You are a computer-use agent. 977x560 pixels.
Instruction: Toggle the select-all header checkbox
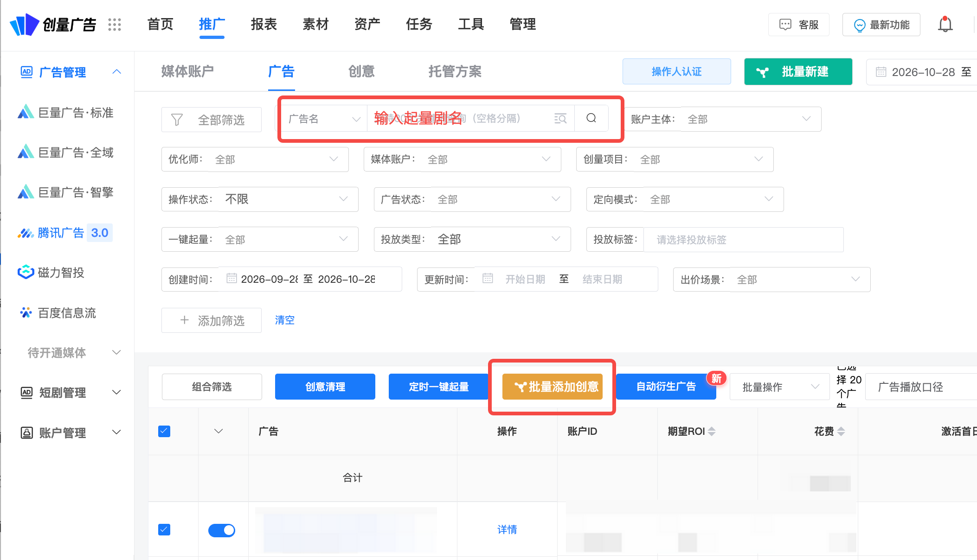(x=164, y=431)
